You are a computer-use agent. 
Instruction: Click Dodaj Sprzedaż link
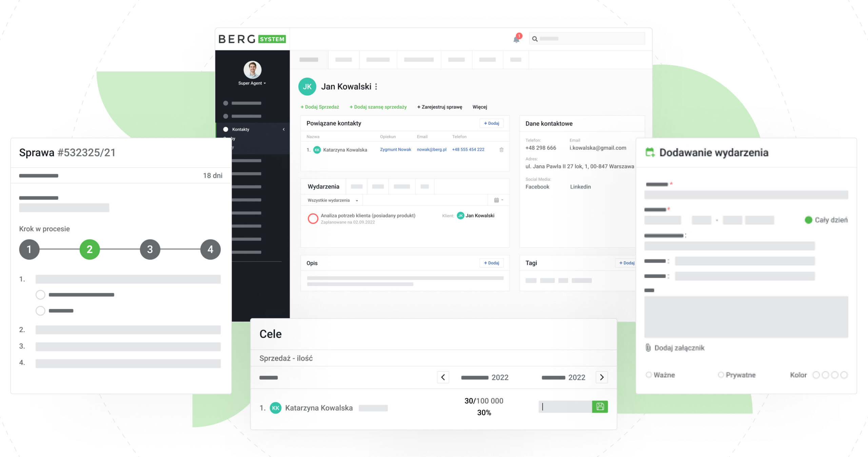pyautogui.click(x=320, y=107)
